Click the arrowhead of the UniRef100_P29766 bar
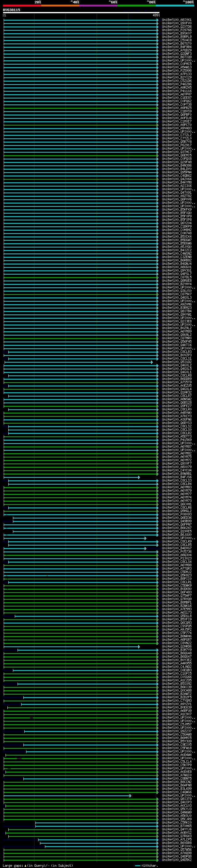197x868 pixels. coord(157,30)
